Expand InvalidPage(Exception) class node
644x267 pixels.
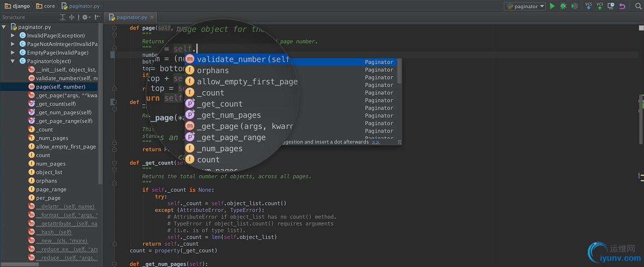[13, 35]
